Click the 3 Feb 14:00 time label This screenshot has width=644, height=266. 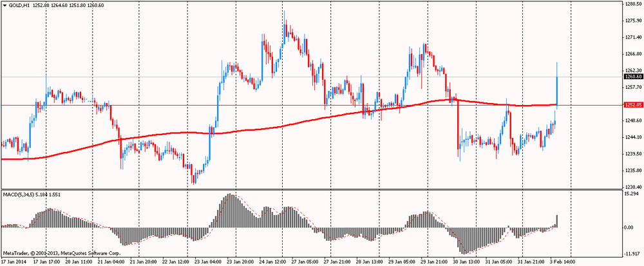coord(563,261)
